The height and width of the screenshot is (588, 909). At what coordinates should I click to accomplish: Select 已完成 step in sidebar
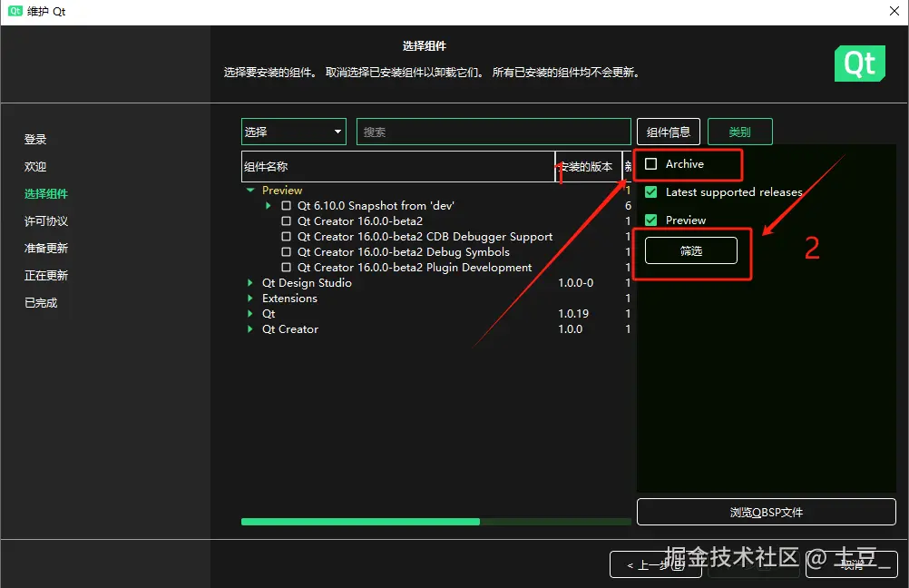(x=41, y=303)
